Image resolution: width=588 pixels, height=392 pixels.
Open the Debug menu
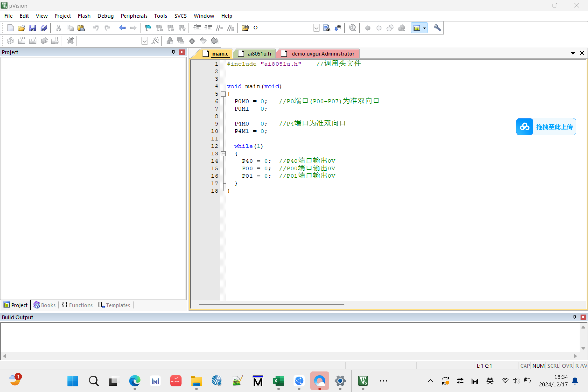pyautogui.click(x=105, y=16)
